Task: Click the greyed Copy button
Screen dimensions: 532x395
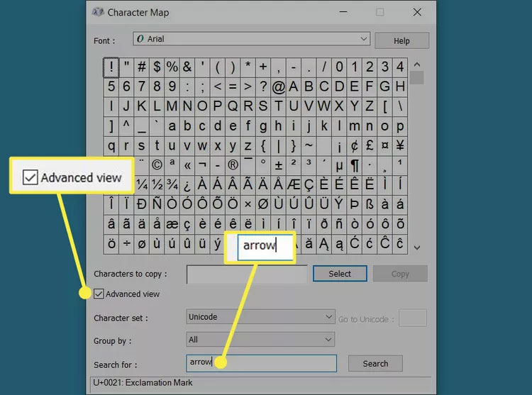Action: tap(400, 274)
